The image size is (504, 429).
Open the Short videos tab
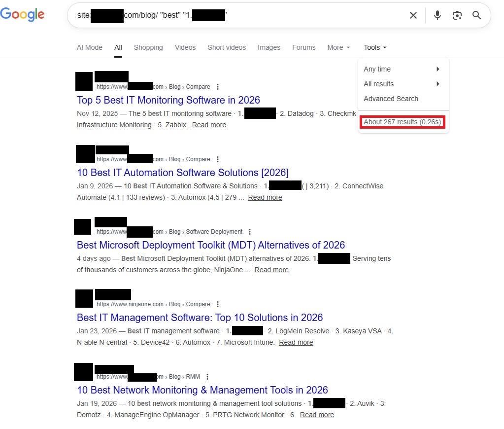[x=227, y=48]
